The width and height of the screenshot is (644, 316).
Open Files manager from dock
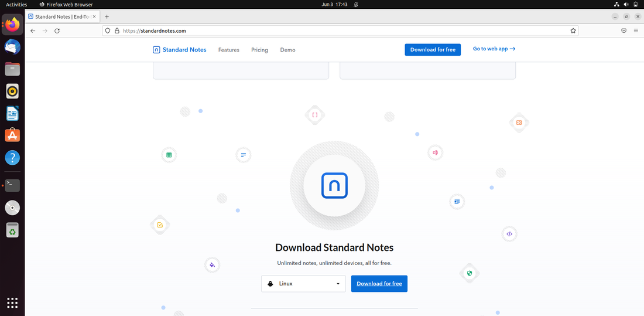coord(12,69)
